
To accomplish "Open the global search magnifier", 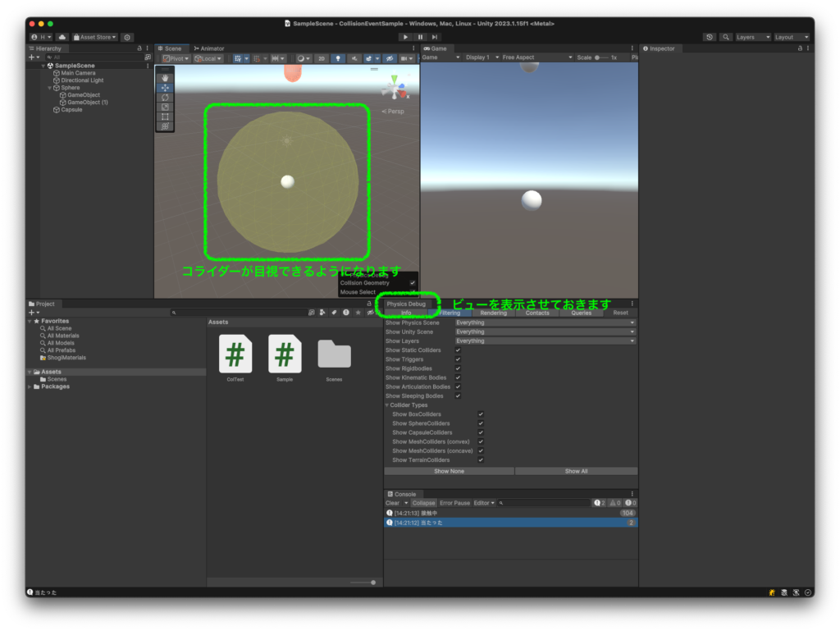I will 725,37.
